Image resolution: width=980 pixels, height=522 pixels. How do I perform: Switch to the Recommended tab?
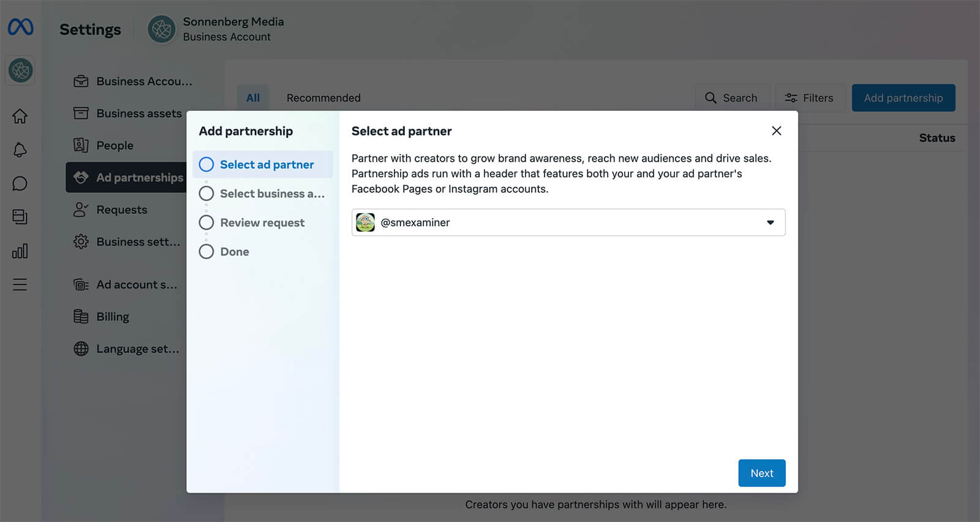(323, 98)
